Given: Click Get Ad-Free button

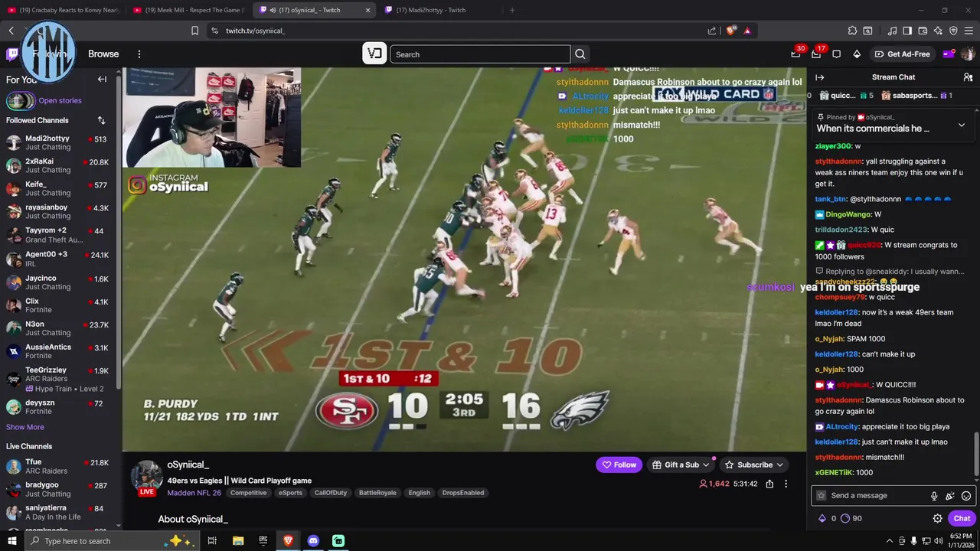Looking at the screenshot, I should 902,54.
